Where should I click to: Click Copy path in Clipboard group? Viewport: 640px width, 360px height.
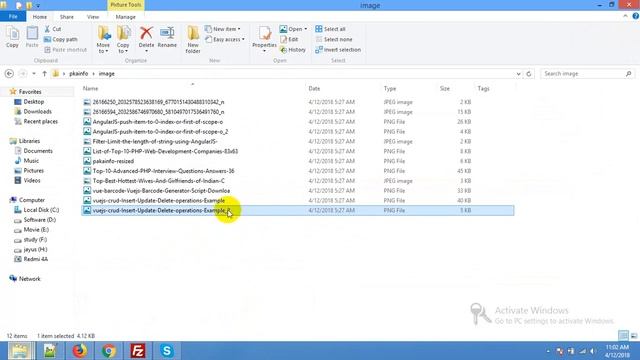pos(60,39)
